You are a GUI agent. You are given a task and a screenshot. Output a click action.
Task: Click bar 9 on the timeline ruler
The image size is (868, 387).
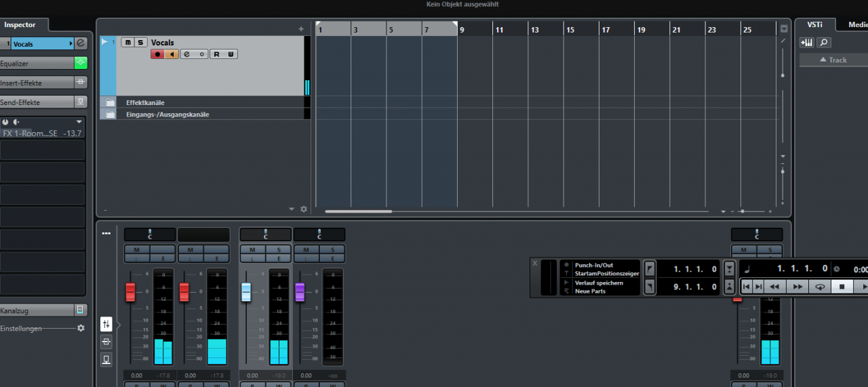[462, 30]
